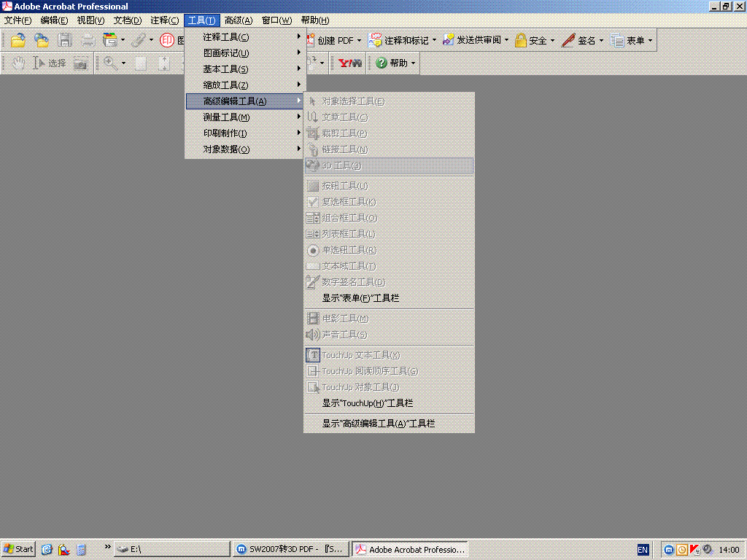This screenshot has width=747, height=560.
Task: Click the Forms (表单) toolbar button
Action: click(x=627, y=41)
